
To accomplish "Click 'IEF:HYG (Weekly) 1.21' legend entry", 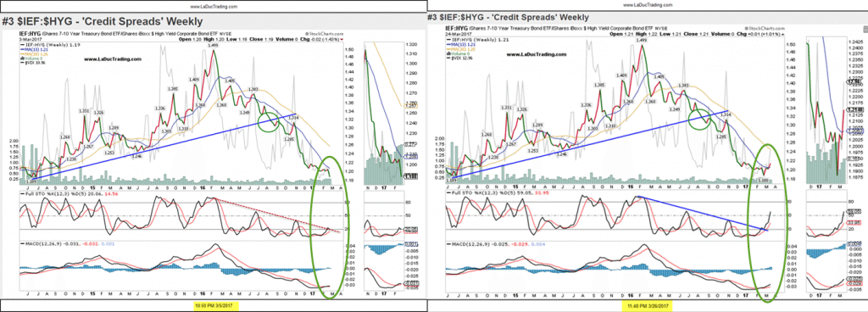I will pos(477,39).
